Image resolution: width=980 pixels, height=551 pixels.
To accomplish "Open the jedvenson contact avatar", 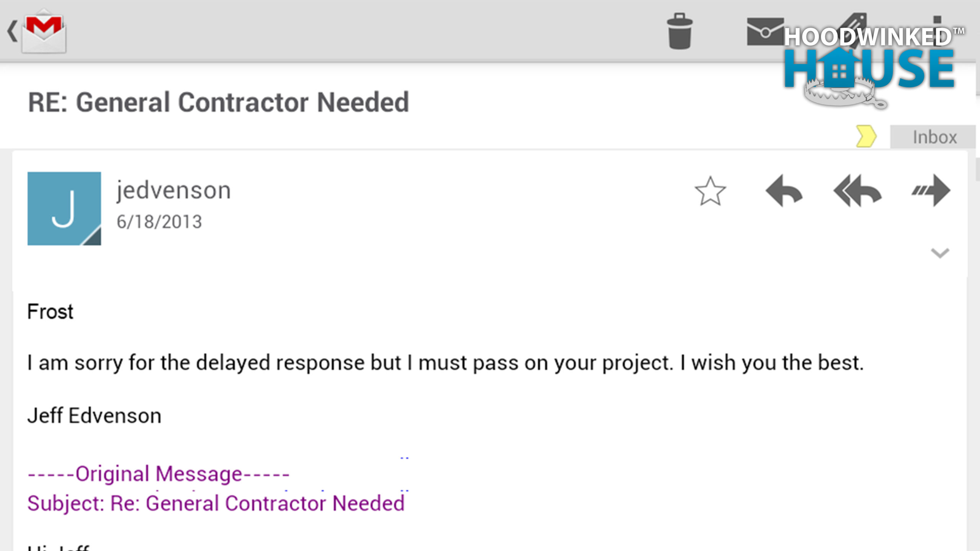I will [64, 209].
